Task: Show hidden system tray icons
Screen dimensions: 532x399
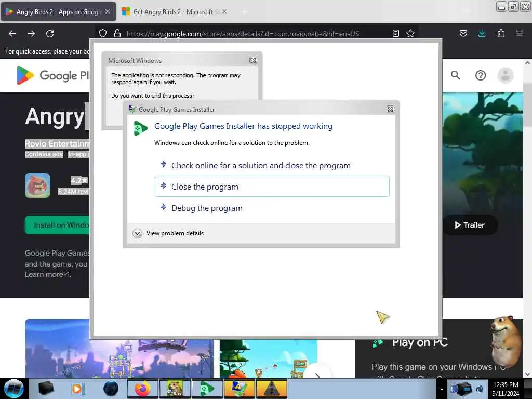Action: click(442, 389)
